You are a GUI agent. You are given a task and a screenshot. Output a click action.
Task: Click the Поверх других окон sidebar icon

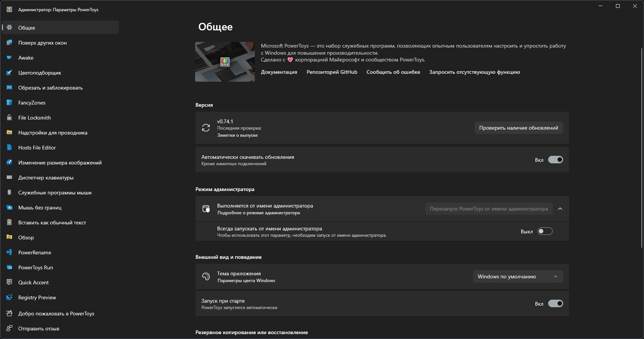point(9,42)
